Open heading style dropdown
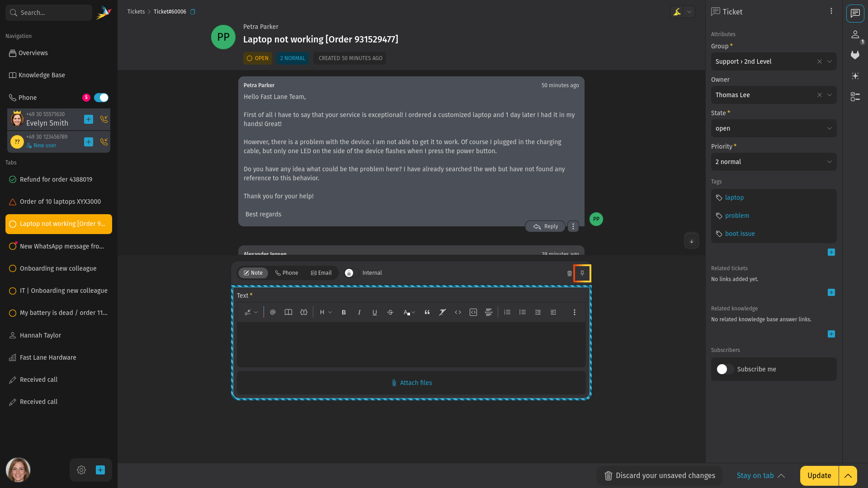The width and height of the screenshot is (868, 488). [325, 312]
